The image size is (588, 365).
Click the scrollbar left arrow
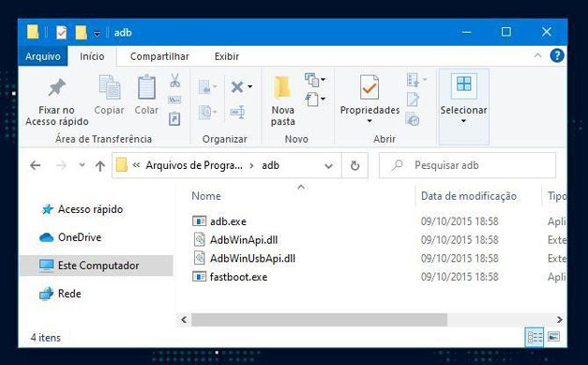(184, 320)
